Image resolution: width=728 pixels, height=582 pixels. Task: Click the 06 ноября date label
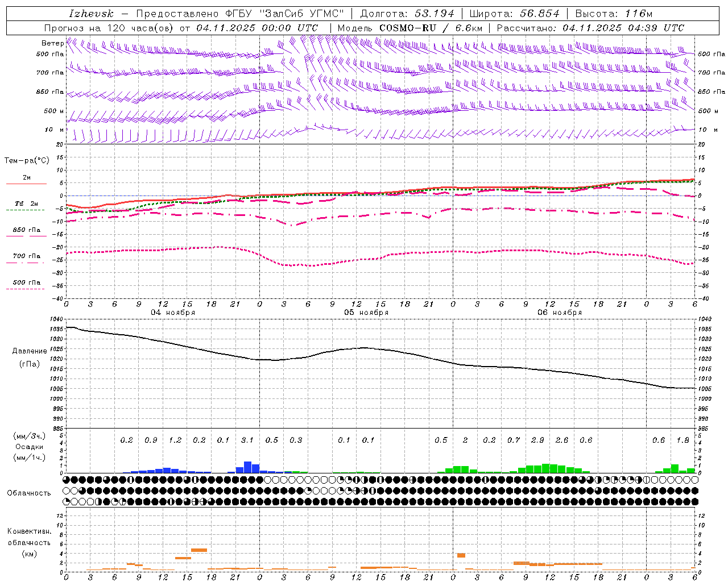point(560,313)
